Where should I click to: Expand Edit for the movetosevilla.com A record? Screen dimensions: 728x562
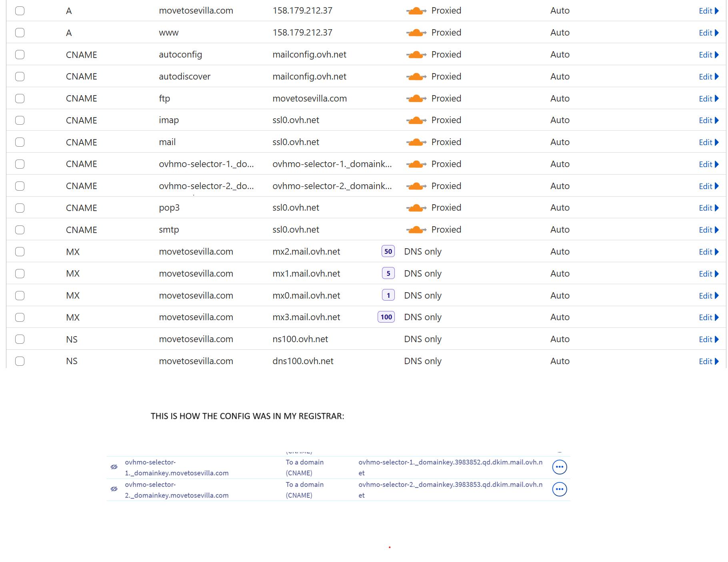pos(709,11)
